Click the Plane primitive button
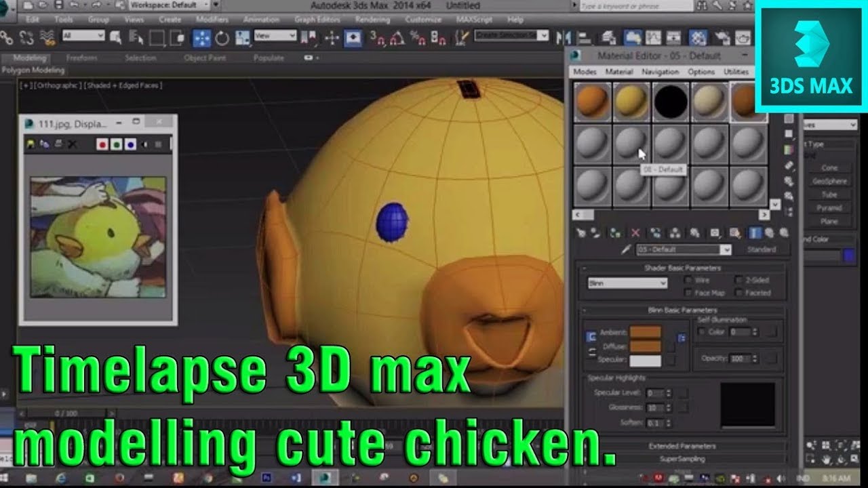The width and height of the screenshot is (868, 488). pyautogui.click(x=829, y=222)
